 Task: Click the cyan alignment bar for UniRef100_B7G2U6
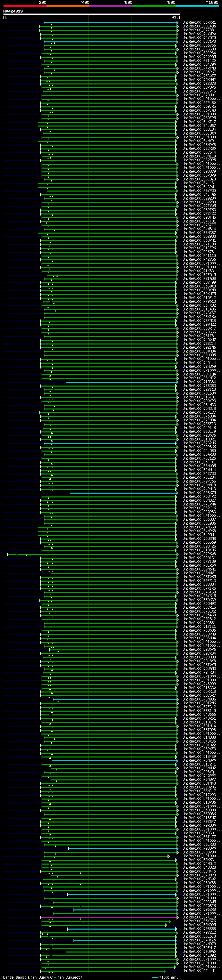[x=110, y=443]
